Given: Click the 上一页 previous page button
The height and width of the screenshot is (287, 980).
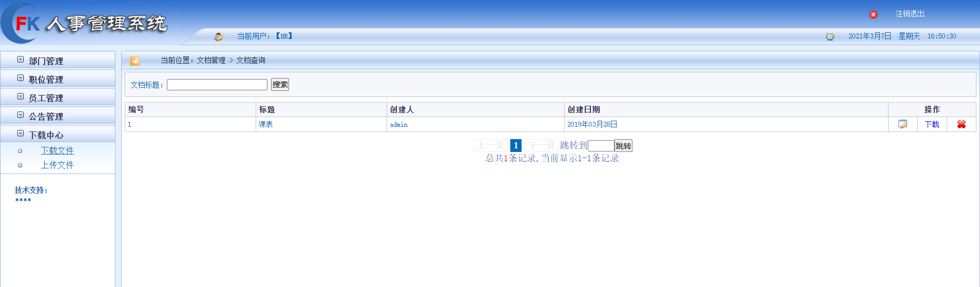Looking at the screenshot, I should (490, 145).
